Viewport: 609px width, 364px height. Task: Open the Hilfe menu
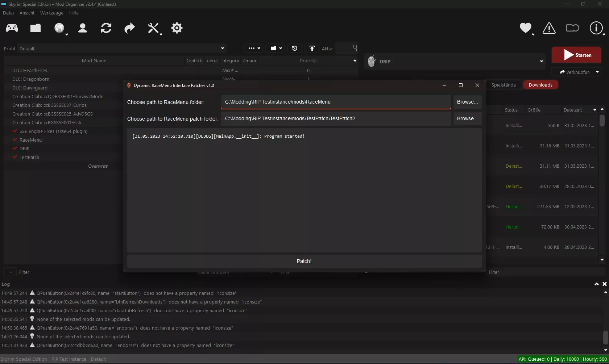point(74,13)
